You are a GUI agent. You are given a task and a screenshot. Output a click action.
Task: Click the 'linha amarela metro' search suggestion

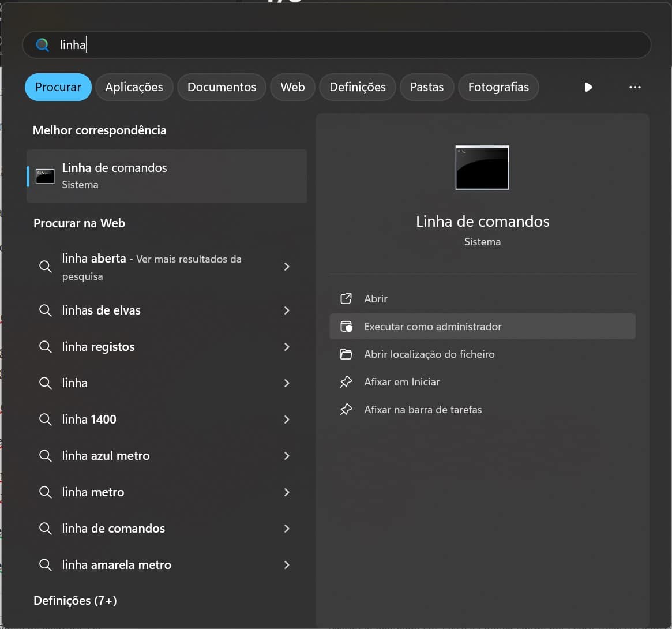pyautogui.click(x=117, y=565)
